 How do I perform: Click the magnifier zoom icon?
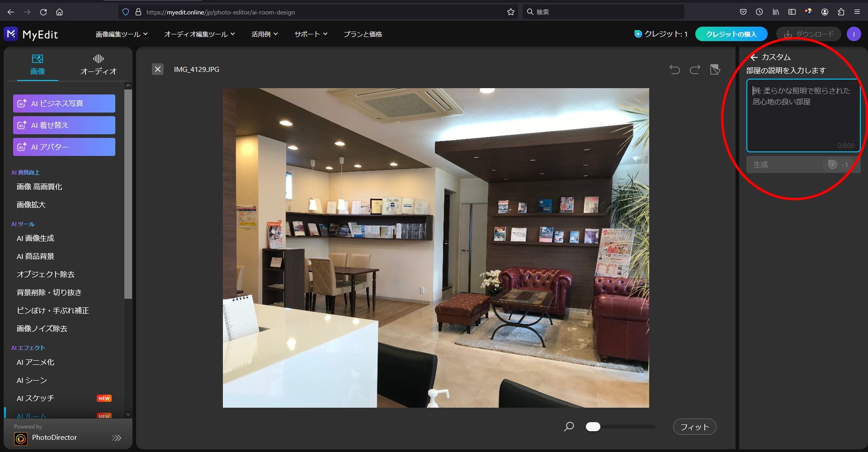tap(569, 426)
